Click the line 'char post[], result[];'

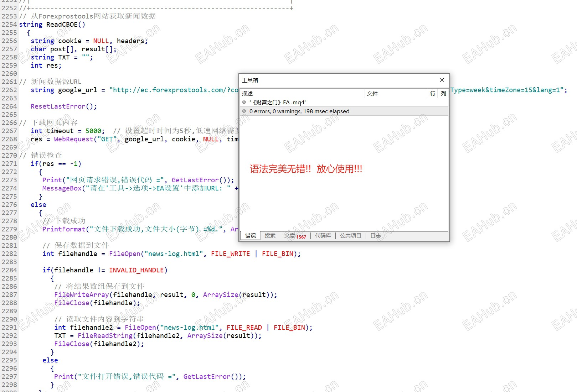tap(73, 49)
